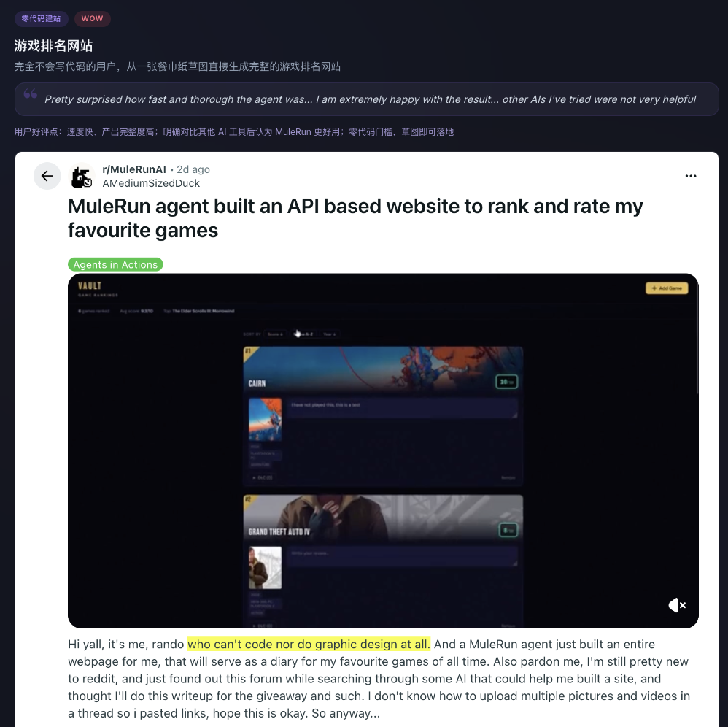Image resolution: width=728 pixels, height=727 pixels.
Task: Sort games by Name A-Z
Action: pos(304,334)
